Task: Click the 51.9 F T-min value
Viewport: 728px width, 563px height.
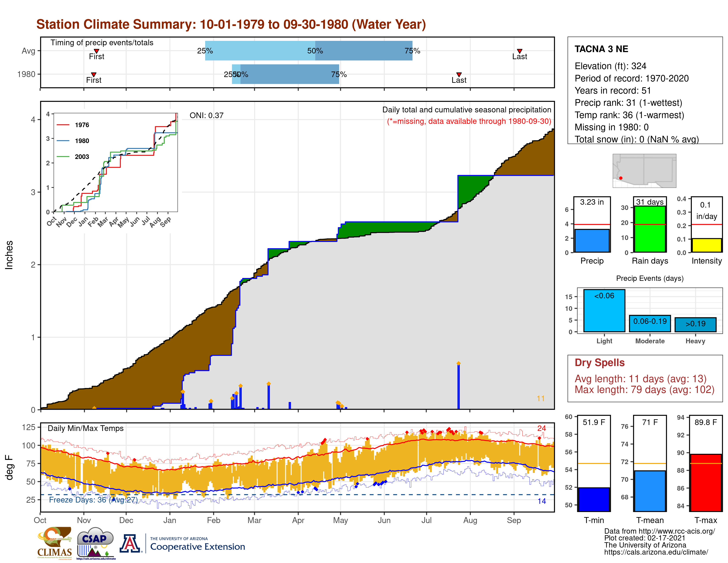Action: [594, 422]
